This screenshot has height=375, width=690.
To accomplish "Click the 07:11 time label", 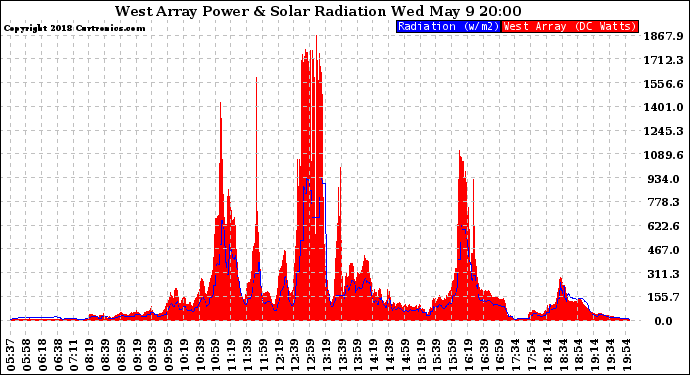I will click(74, 355).
